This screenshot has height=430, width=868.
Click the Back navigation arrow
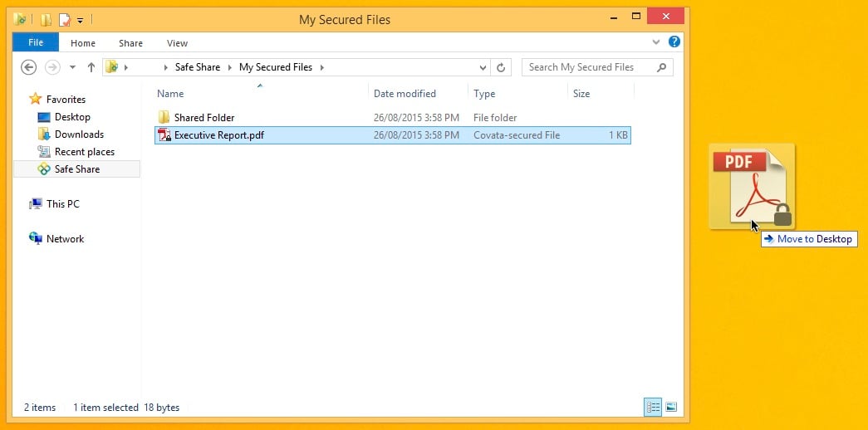pos(29,67)
